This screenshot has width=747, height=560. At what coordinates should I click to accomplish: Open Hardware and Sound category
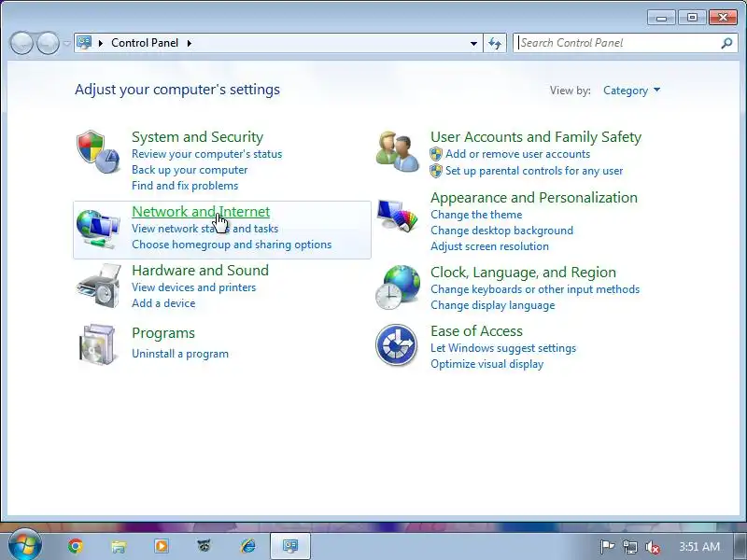[200, 271]
